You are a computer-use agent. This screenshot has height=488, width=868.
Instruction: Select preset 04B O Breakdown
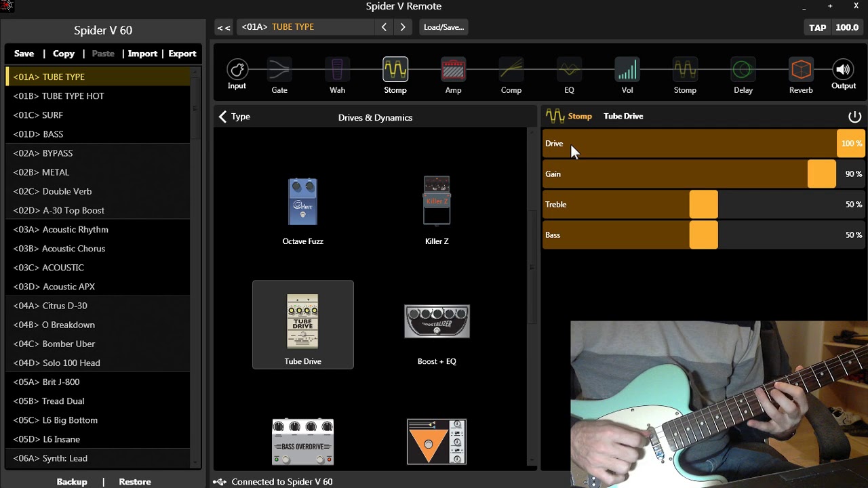pos(98,325)
